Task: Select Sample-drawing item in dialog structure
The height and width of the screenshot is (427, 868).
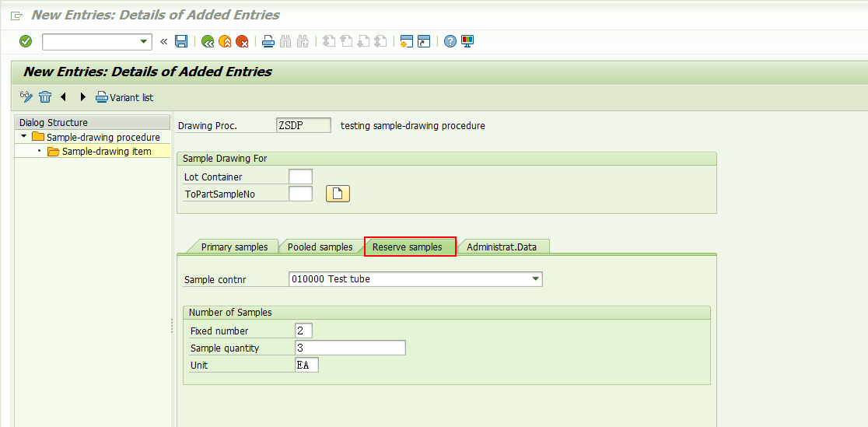Action: click(100, 151)
